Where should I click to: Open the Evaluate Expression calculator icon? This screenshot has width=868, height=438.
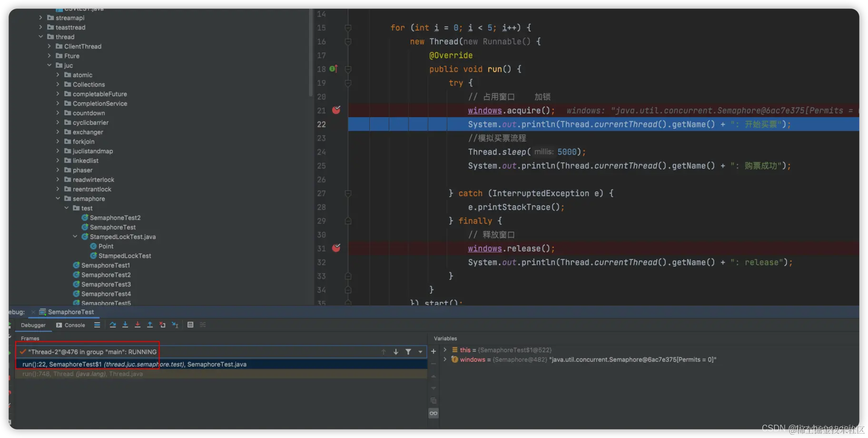[x=190, y=325]
